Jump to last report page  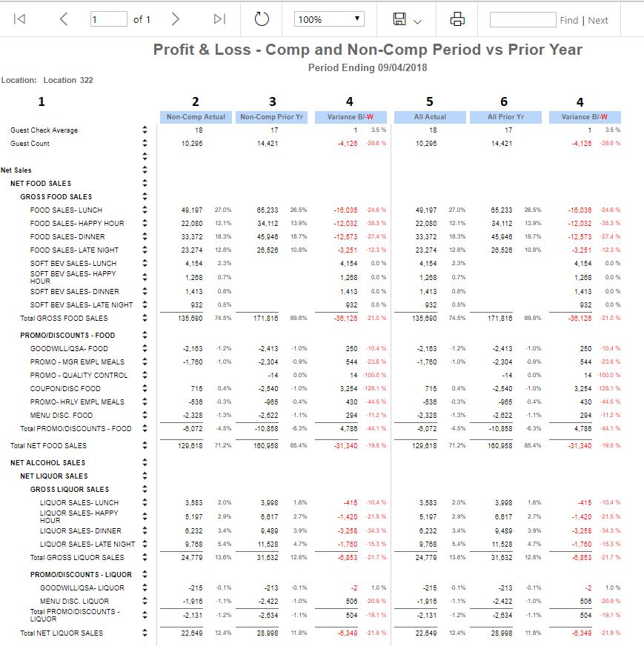[219, 19]
